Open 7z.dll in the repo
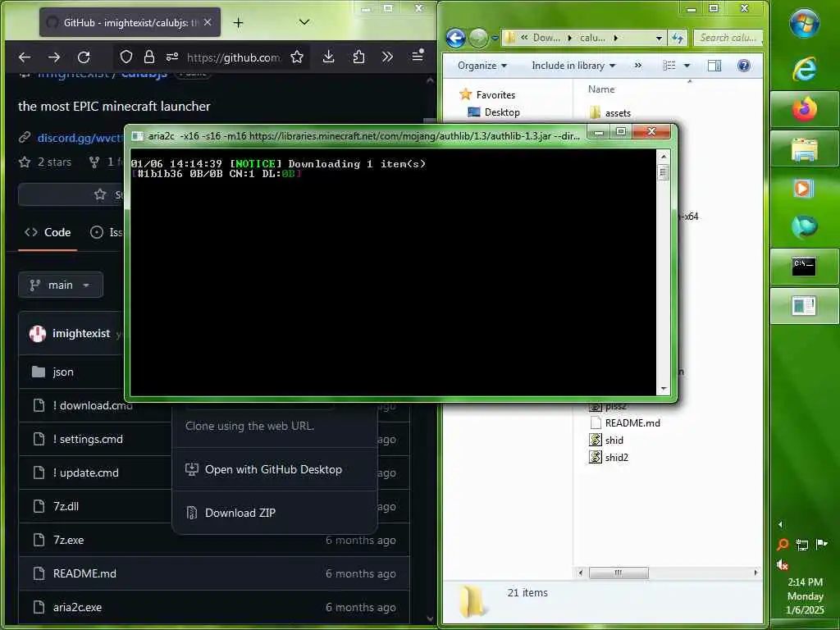Viewport: 840px width, 630px height. pos(66,506)
